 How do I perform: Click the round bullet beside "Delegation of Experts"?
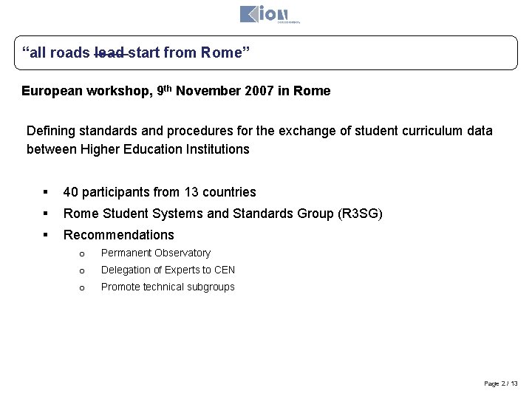point(83,270)
